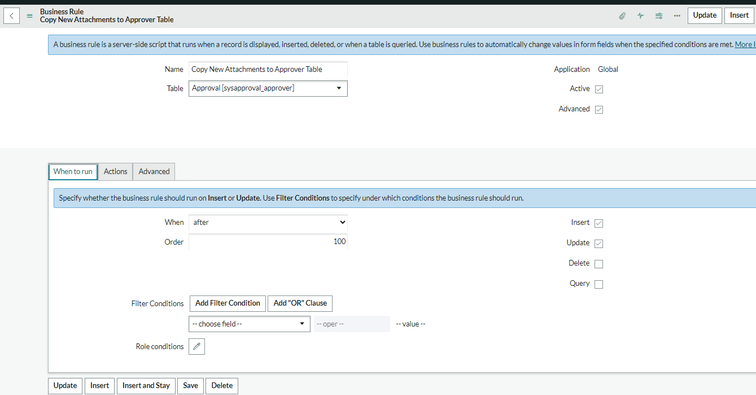Click the Delete button at bottom
This screenshot has height=395, width=756.
(x=222, y=386)
